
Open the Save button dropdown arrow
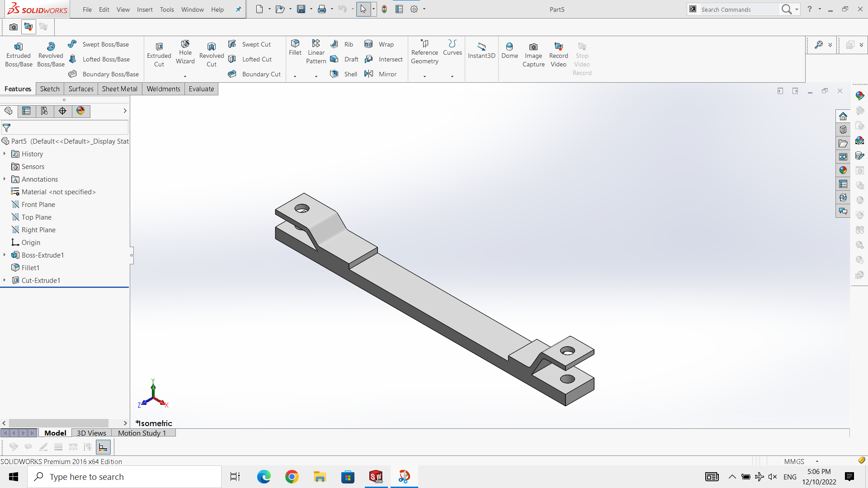tap(311, 9)
